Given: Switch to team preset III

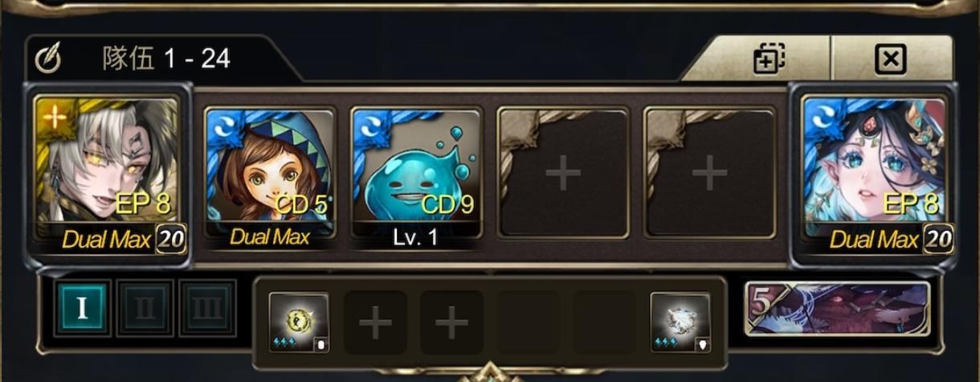Looking at the screenshot, I should click(x=207, y=308).
